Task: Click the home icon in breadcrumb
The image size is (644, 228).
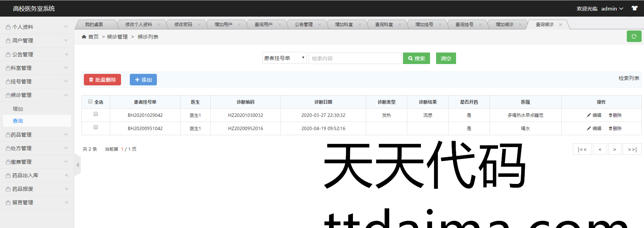Action: (x=84, y=37)
